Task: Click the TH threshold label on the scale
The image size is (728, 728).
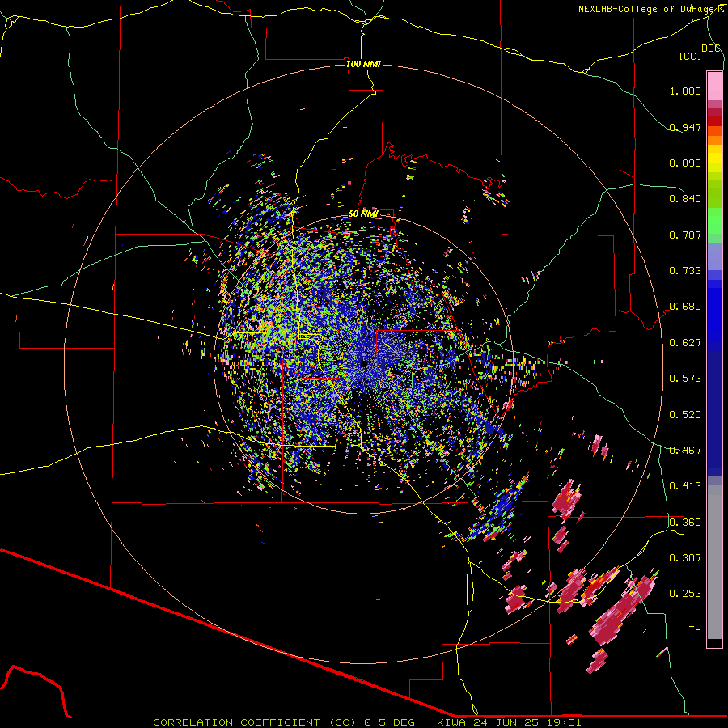Action: click(695, 630)
